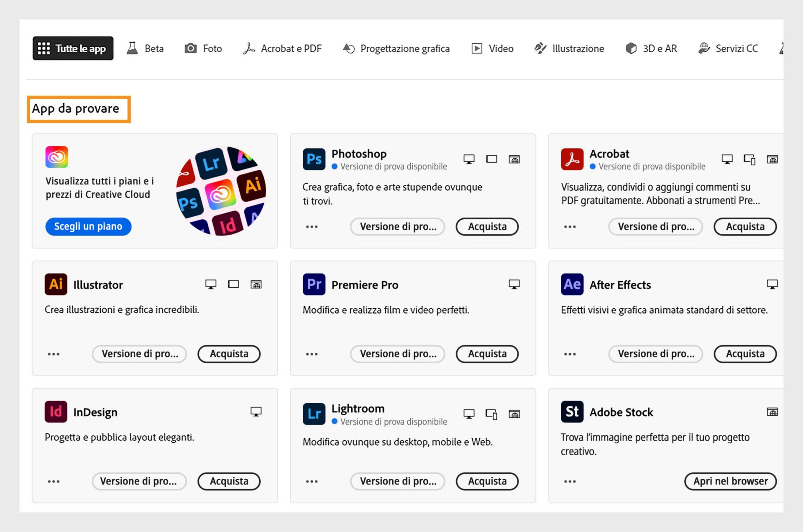Screen dimensions: 803x532
Task: Click the Illustrator Ai app icon
Action: pos(56,284)
